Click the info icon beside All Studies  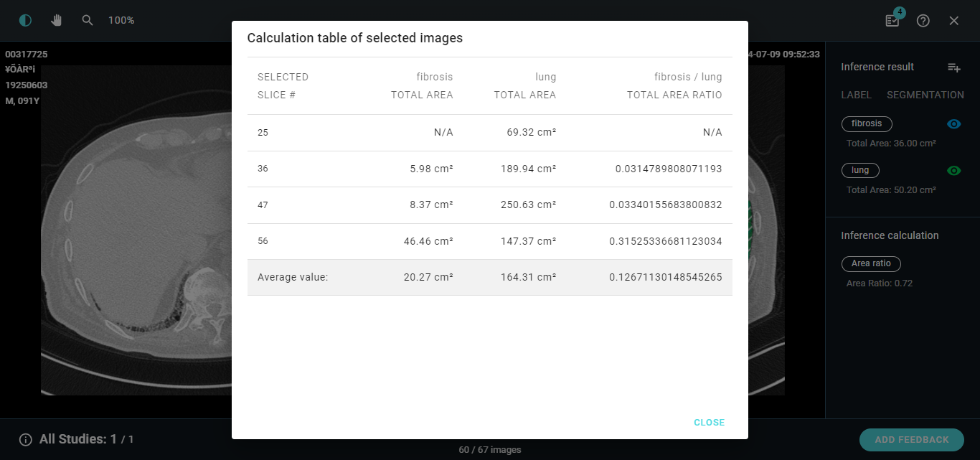[26, 439]
